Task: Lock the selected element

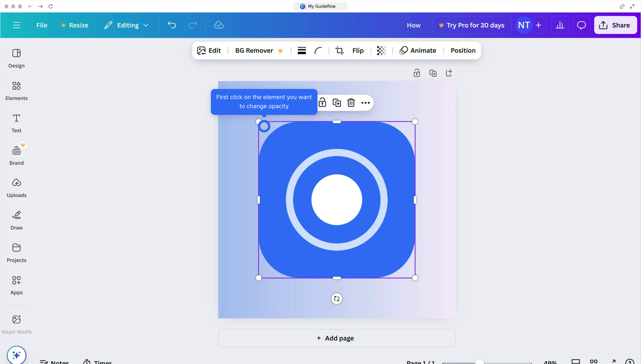Action: point(322,102)
